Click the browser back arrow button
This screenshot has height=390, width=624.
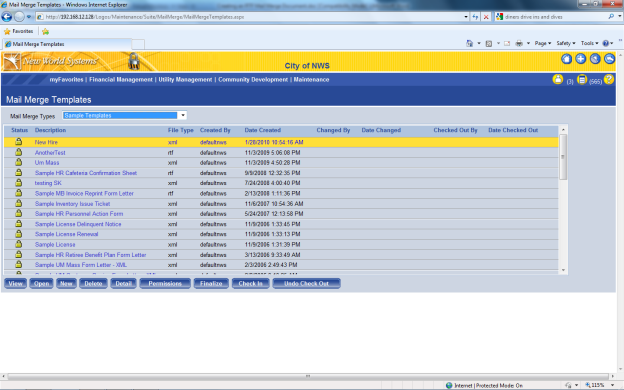click(7, 17)
